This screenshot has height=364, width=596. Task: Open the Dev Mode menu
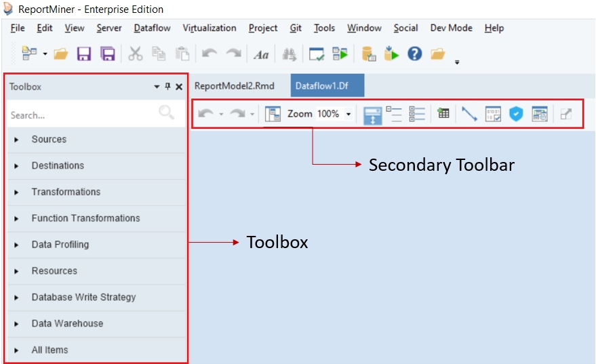(x=451, y=28)
